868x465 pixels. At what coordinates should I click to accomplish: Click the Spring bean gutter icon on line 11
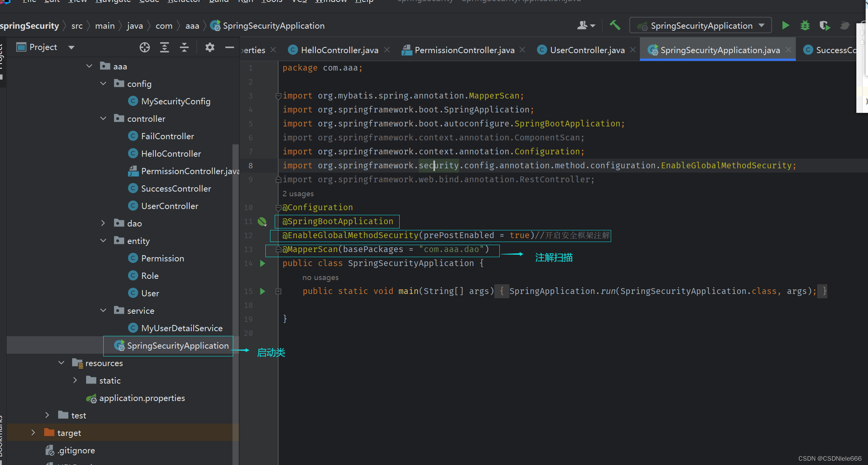click(262, 221)
